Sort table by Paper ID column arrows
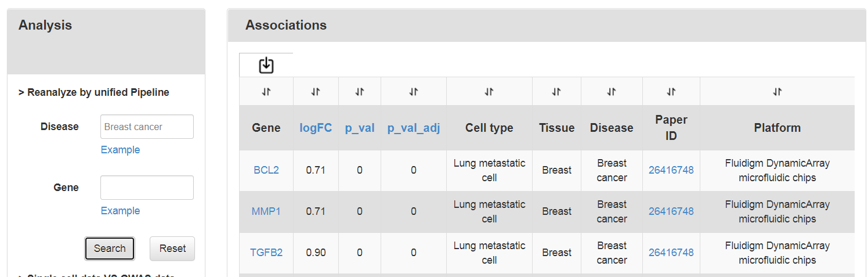This screenshot has width=868, height=277. click(671, 92)
